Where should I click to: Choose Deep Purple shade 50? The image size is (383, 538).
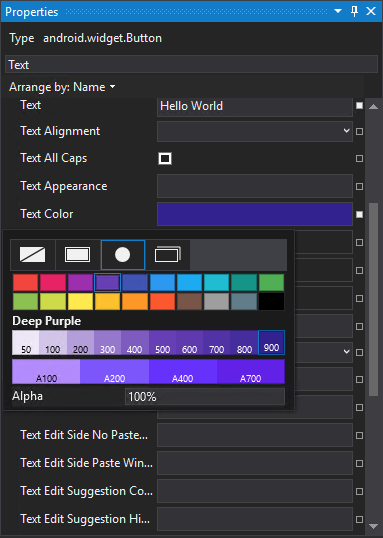26,342
